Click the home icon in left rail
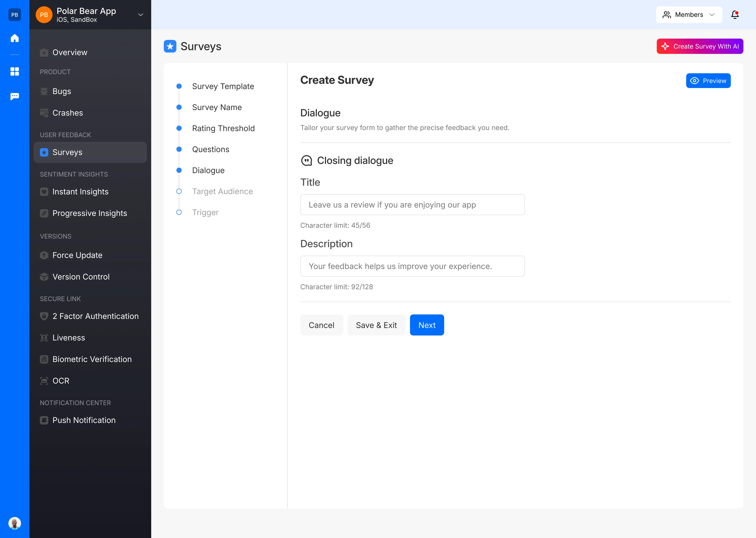The height and width of the screenshot is (538, 756). click(14, 38)
